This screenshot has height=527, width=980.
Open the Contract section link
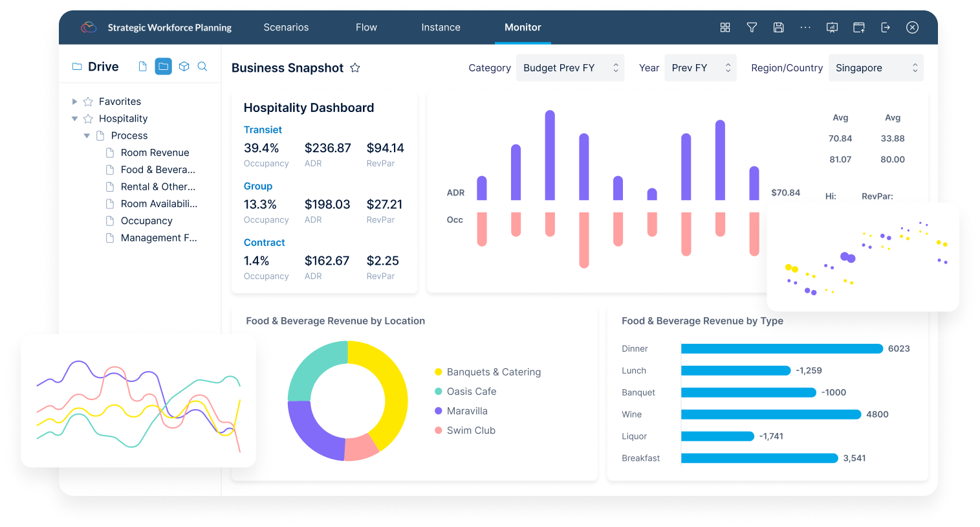point(264,242)
